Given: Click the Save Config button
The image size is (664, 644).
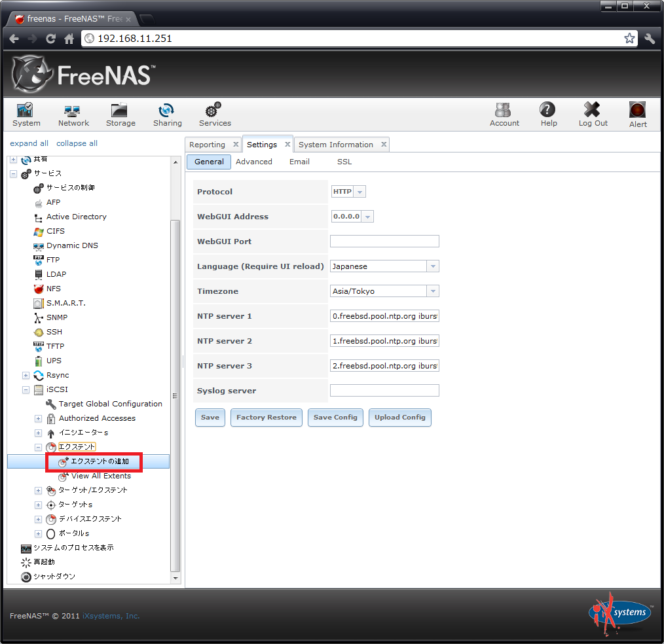Looking at the screenshot, I should point(335,417).
